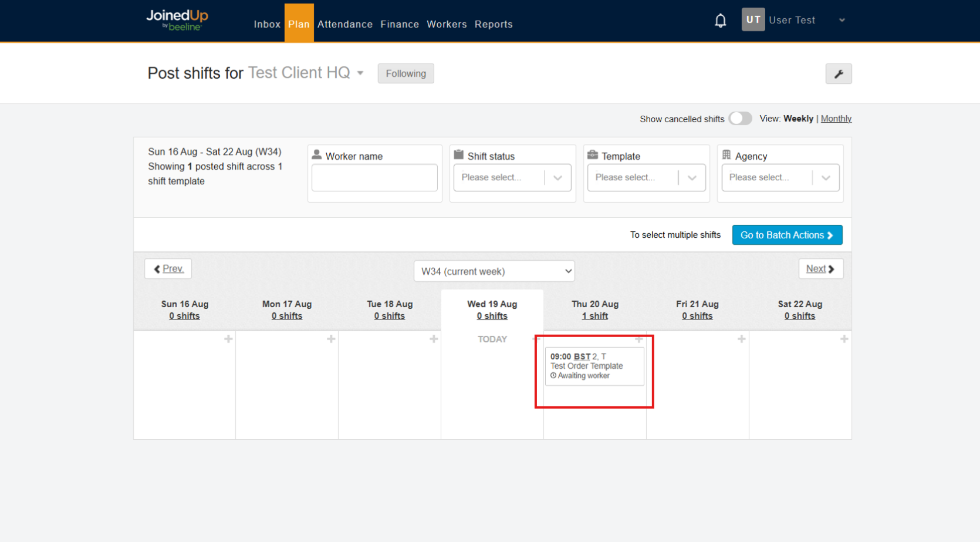Add a shift on Thu 20 Aug
The width and height of the screenshot is (980, 542).
[x=639, y=339]
